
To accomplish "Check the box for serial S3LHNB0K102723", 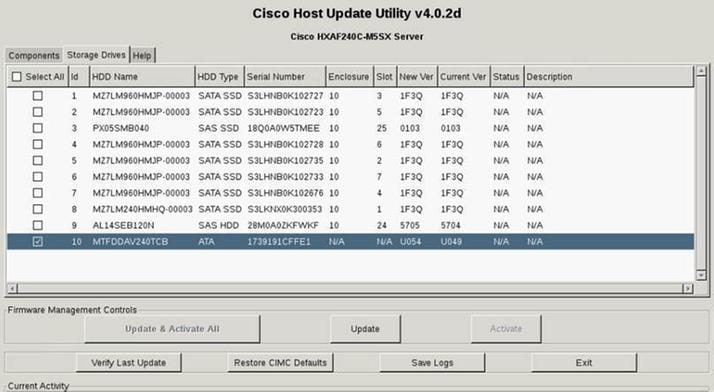I will coord(38,112).
